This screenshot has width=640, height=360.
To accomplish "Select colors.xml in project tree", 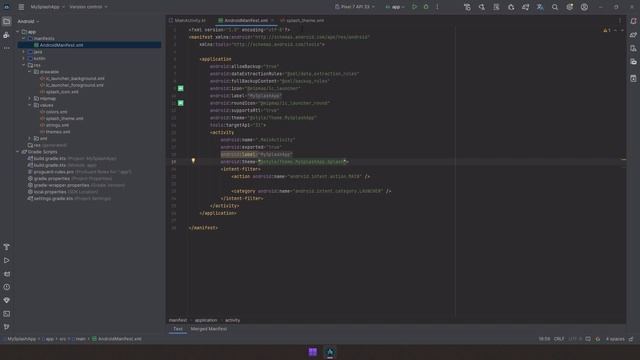I will [x=53, y=112].
